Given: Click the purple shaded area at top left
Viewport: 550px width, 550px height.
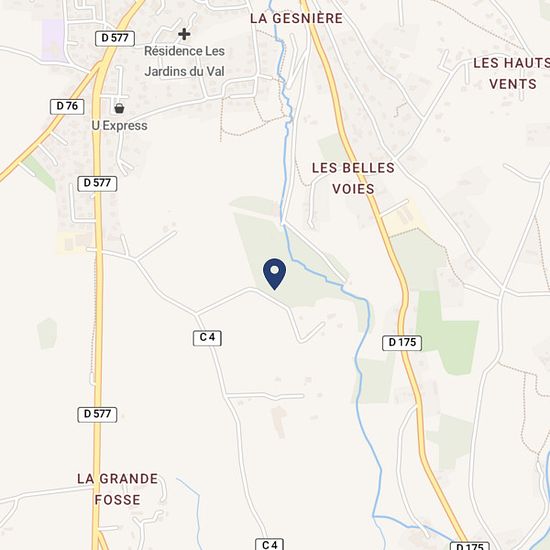Looking at the screenshot, I should (53, 39).
